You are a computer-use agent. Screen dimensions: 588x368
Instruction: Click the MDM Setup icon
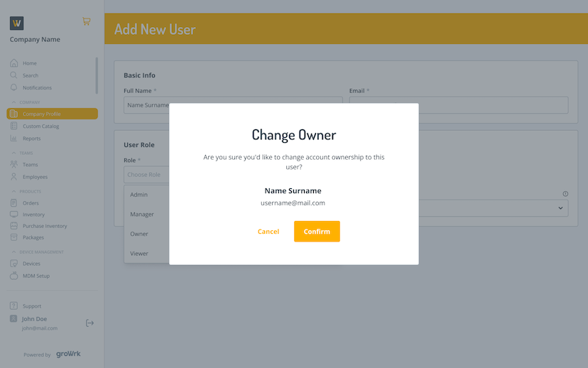click(x=14, y=276)
